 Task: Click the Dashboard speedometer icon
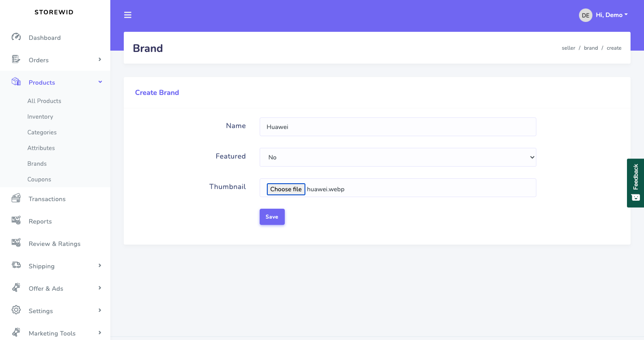16,37
